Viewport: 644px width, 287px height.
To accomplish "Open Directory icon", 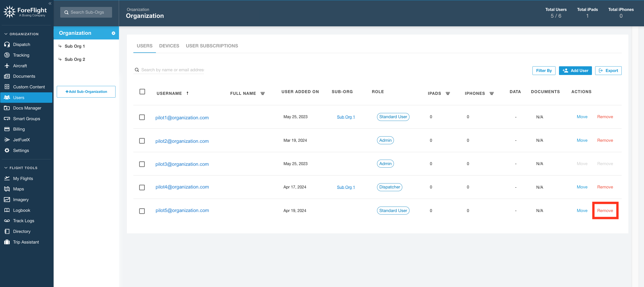I will point(7,231).
